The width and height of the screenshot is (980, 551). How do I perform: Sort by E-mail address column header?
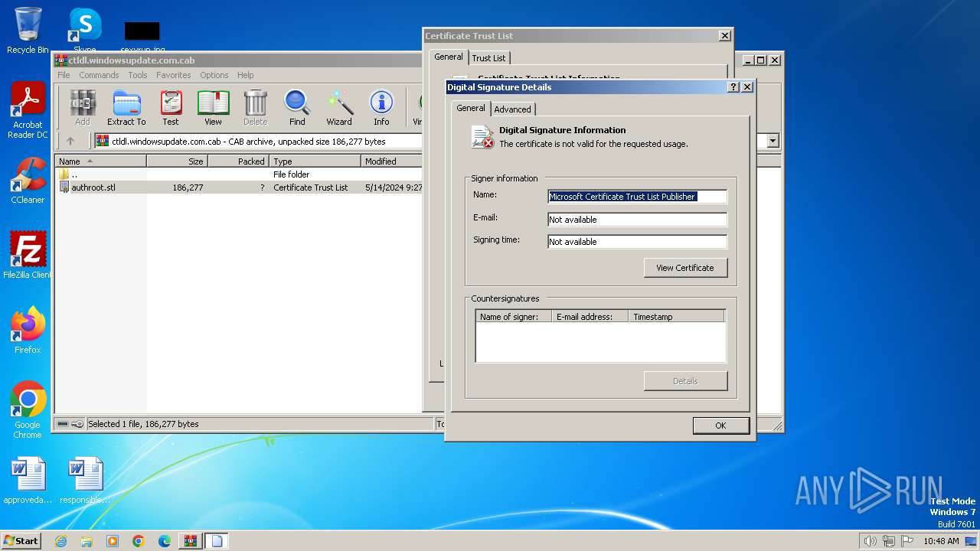pos(590,317)
